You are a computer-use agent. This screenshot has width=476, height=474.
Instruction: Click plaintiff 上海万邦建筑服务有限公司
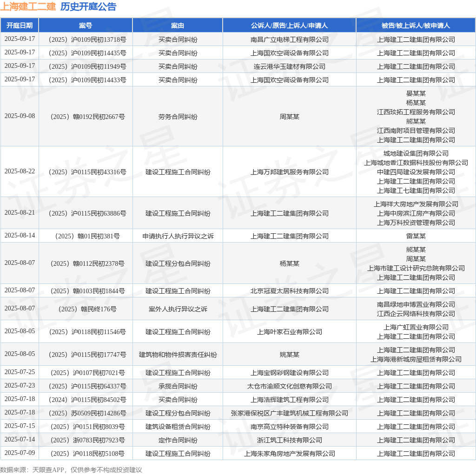289,172
